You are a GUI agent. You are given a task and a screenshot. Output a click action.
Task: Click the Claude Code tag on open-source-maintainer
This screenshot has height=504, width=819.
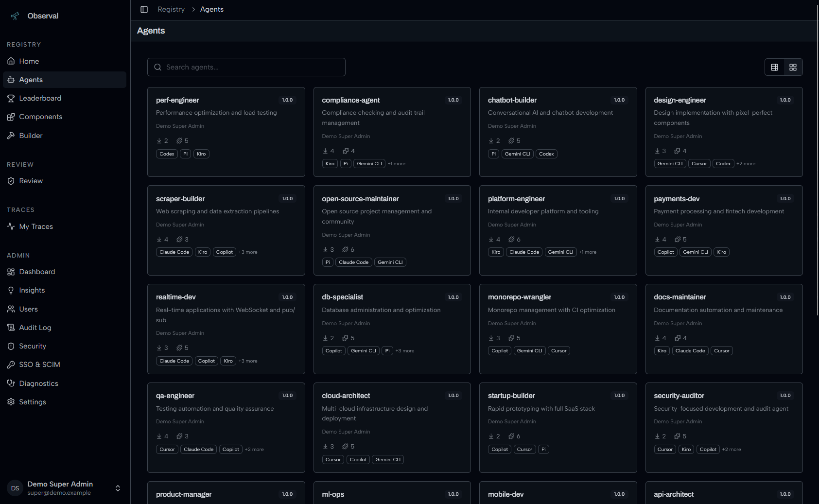(353, 262)
